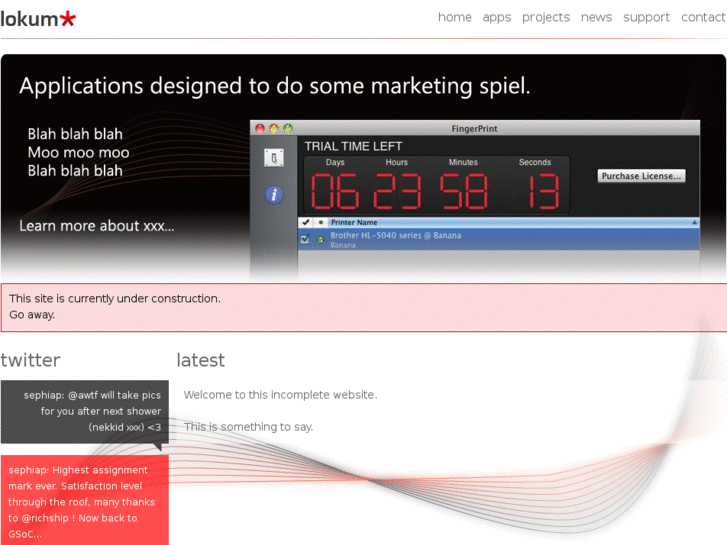This screenshot has width=727, height=545.
Task: Click 'Welcome to this incomplete website.' text
Action: tap(281, 395)
